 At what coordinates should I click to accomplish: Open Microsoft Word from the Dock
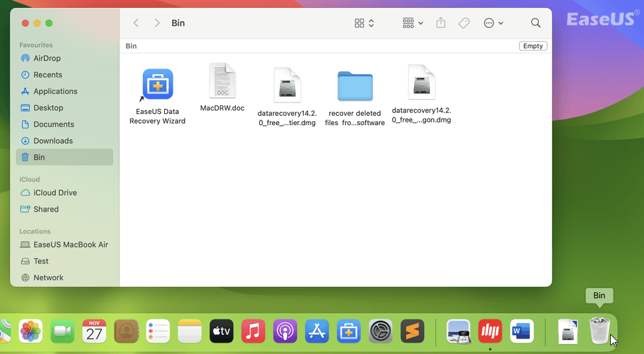click(x=522, y=331)
